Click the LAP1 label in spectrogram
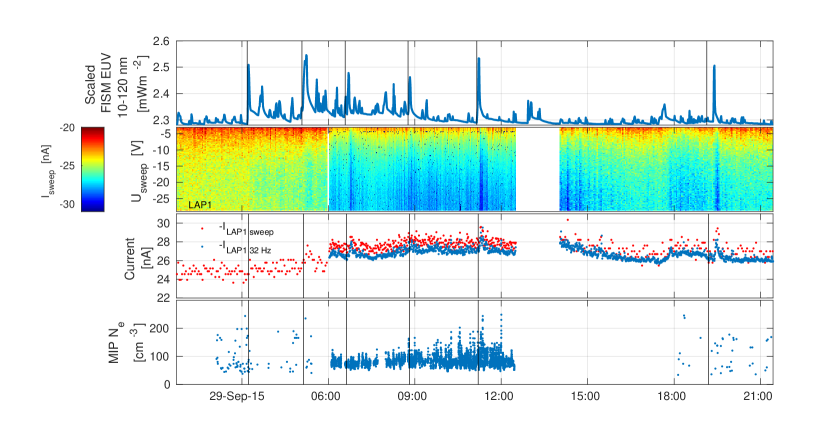Viewport: 830px width, 440px height. (200, 204)
